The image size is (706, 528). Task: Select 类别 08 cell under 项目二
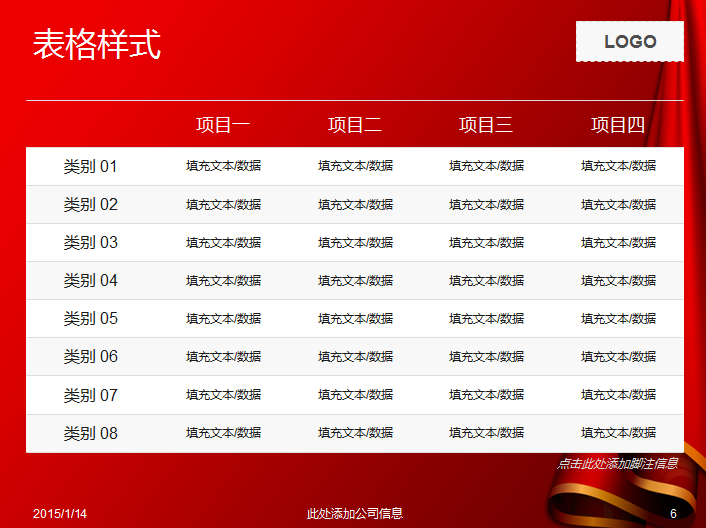pyautogui.click(x=355, y=433)
